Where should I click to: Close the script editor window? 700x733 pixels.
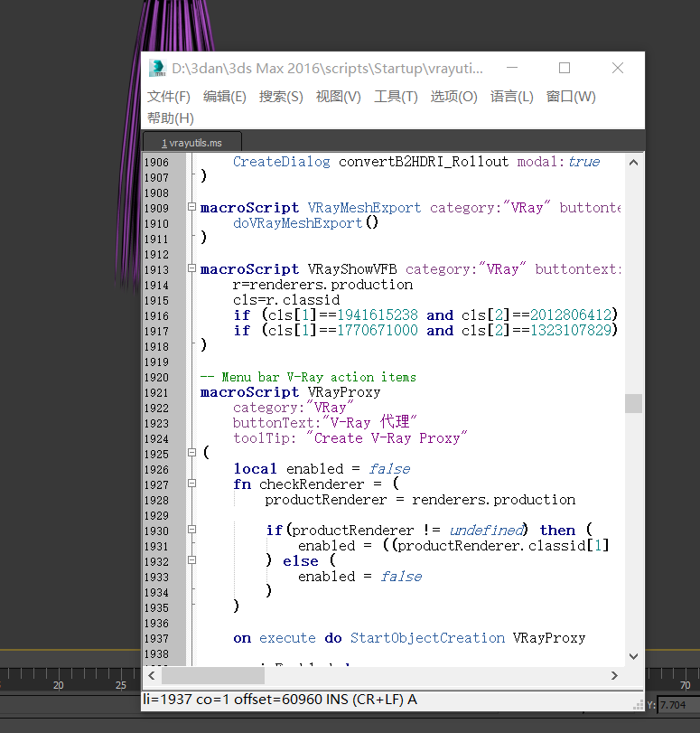coord(618,68)
